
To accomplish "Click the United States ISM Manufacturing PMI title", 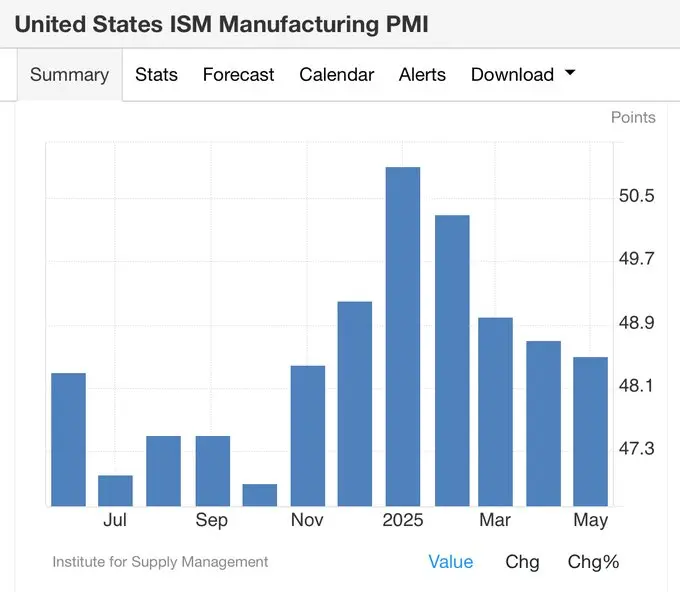I will tap(221, 24).
